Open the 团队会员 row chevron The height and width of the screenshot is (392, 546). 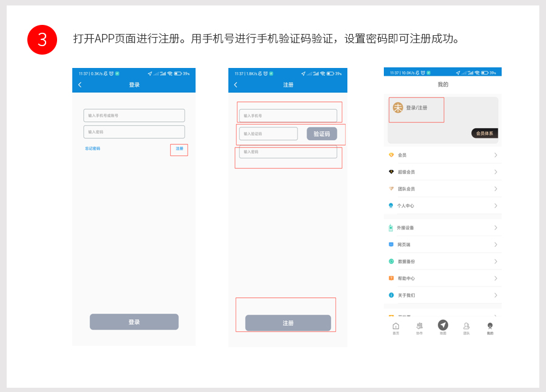[496, 189]
